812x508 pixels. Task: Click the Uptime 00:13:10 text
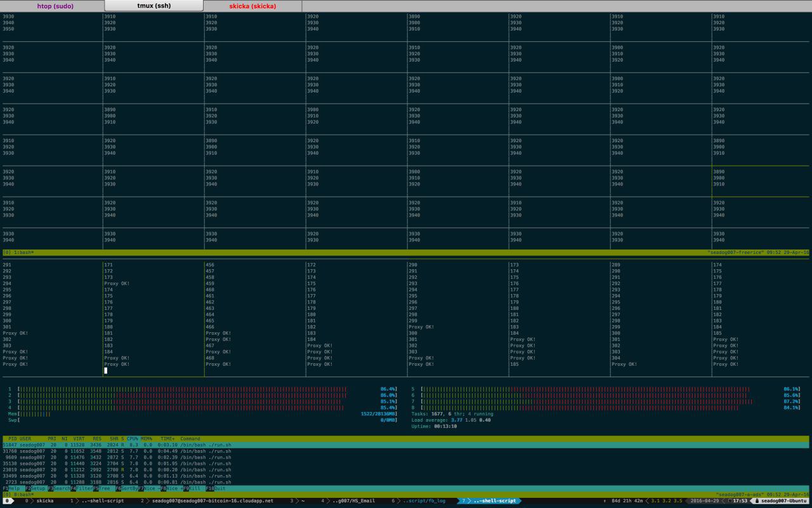coord(434,427)
